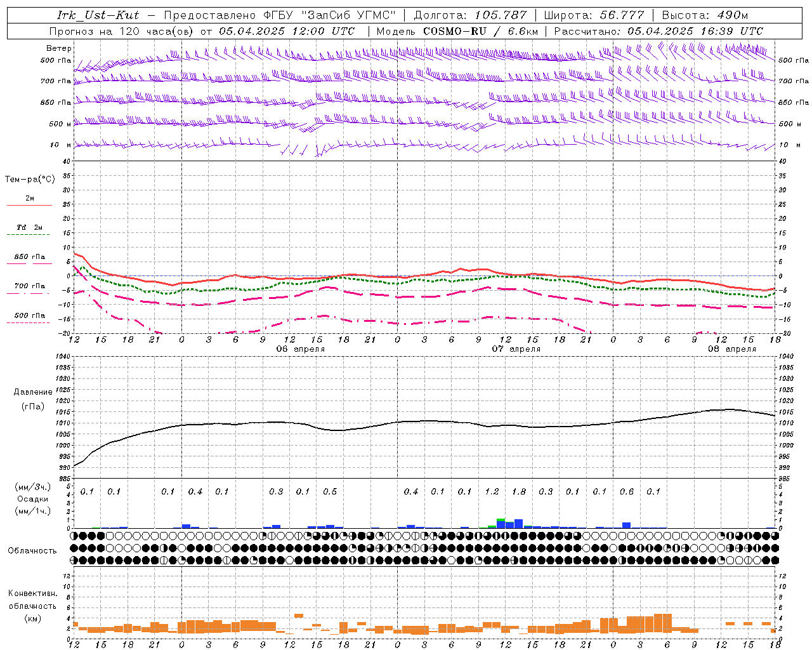Click the date label "07 апреля"

click(516, 349)
